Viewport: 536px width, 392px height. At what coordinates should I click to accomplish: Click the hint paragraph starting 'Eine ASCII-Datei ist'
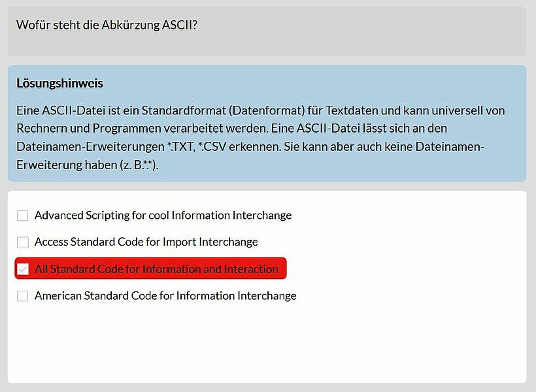tap(260, 138)
